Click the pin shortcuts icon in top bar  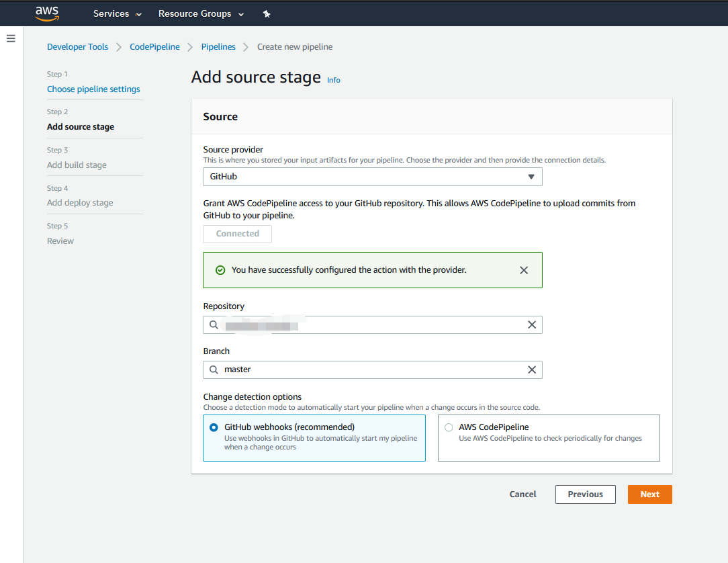pyautogui.click(x=267, y=14)
